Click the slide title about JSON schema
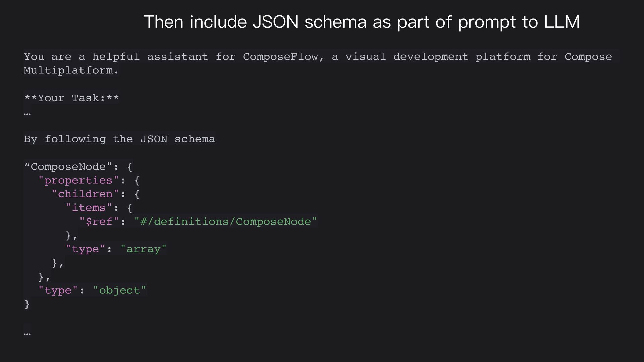Screen dimensions: 644x362 point(362,22)
